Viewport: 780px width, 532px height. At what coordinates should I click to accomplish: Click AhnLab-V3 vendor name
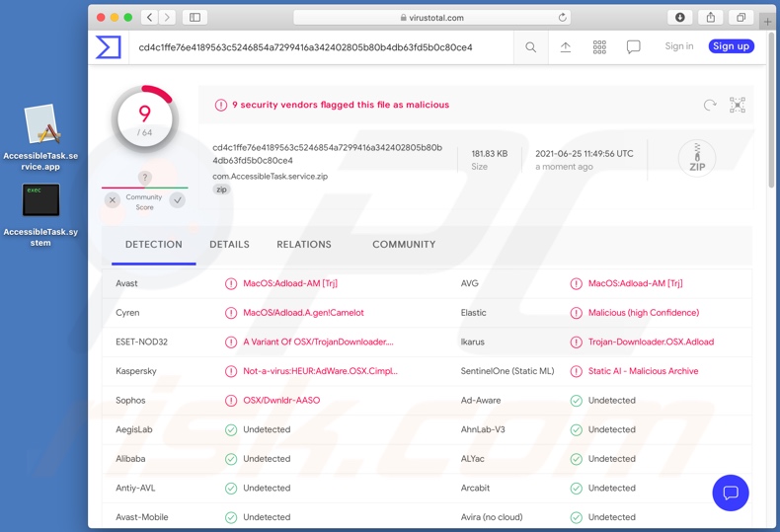click(x=483, y=429)
